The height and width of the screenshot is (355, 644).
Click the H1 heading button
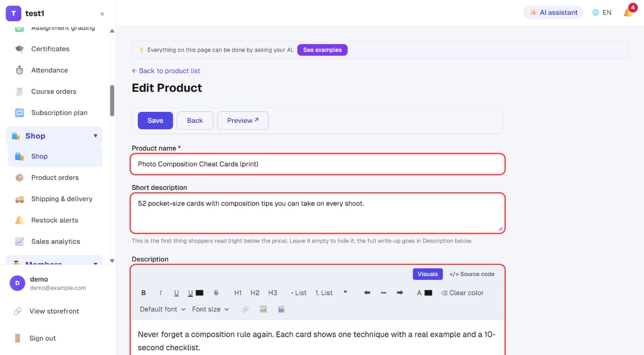tap(238, 293)
